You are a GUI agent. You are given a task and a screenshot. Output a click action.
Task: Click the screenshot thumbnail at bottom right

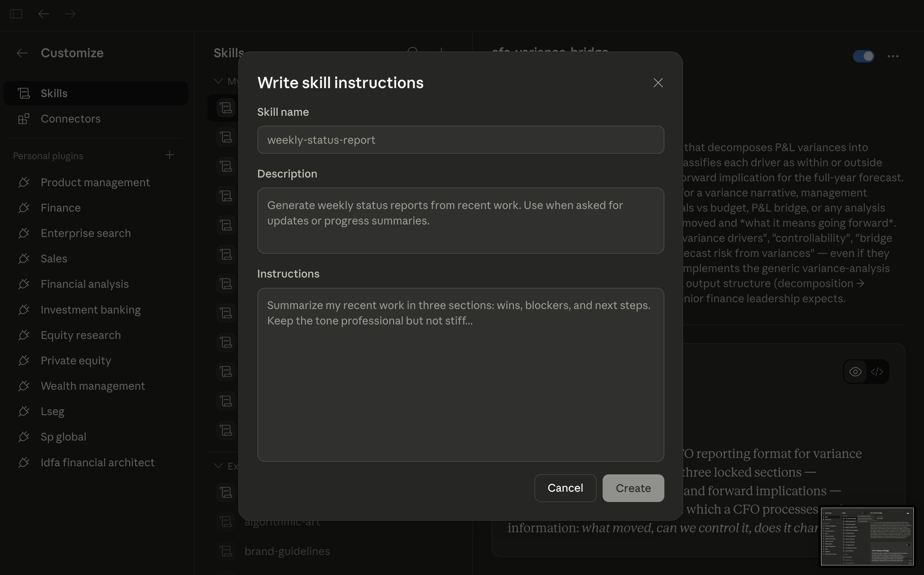click(x=868, y=536)
